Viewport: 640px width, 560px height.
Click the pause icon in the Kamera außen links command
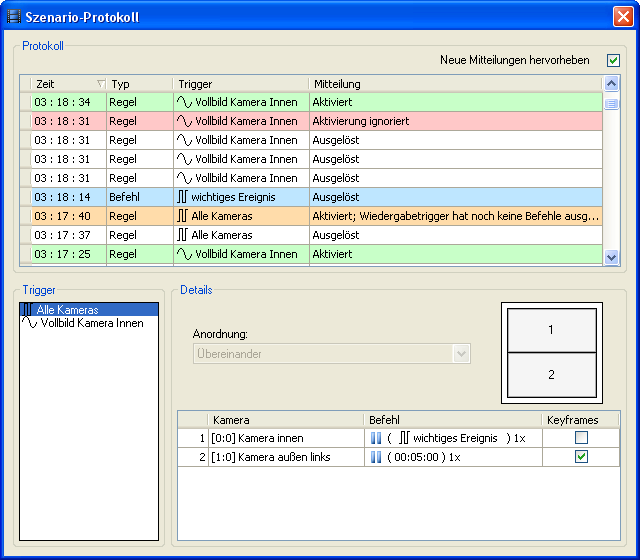point(376,457)
